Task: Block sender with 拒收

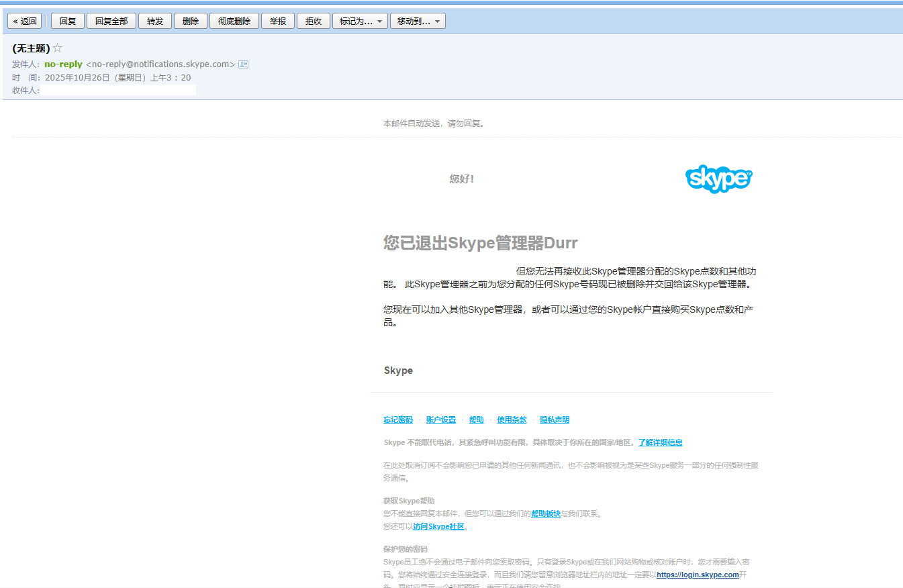Action: 313,20
